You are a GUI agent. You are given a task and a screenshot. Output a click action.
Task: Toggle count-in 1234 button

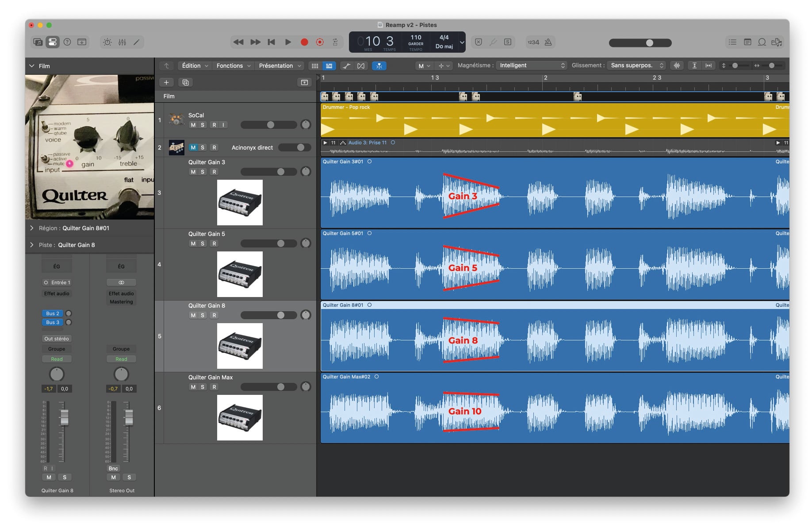(x=533, y=42)
